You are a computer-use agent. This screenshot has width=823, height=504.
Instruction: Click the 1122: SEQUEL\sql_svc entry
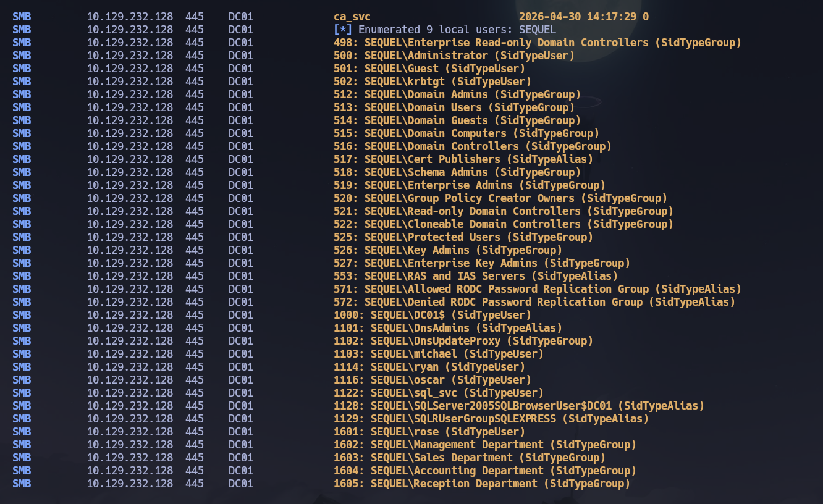(x=439, y=393)
